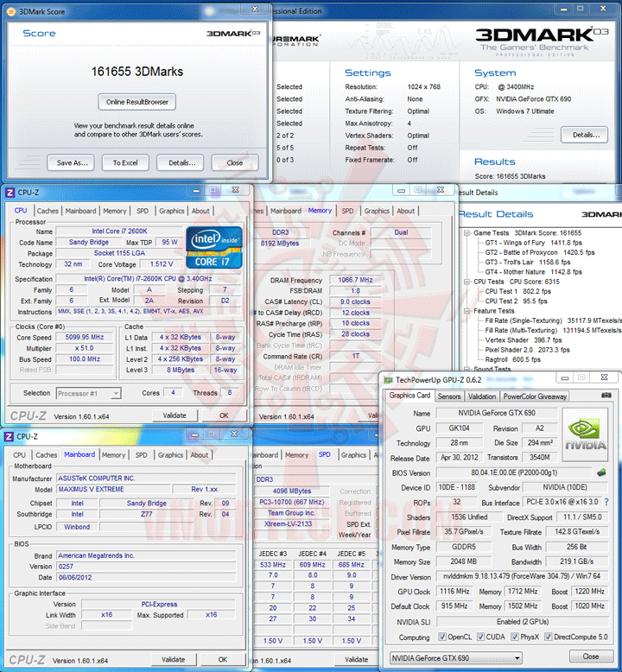Select CPU Test 1 tree row
622x672 pixels.
click(x=517, y=291)
